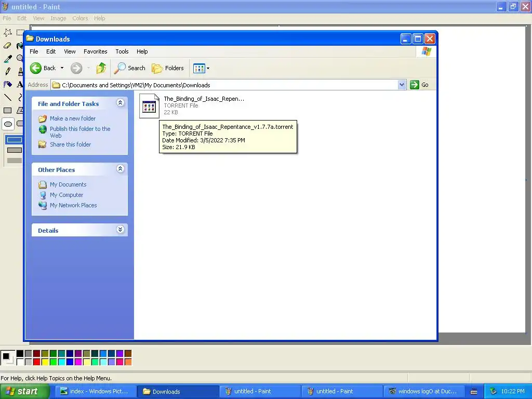Screen dimensions: 532x399
Task: Pick the yellow color swatch
Action: (45, 362)
